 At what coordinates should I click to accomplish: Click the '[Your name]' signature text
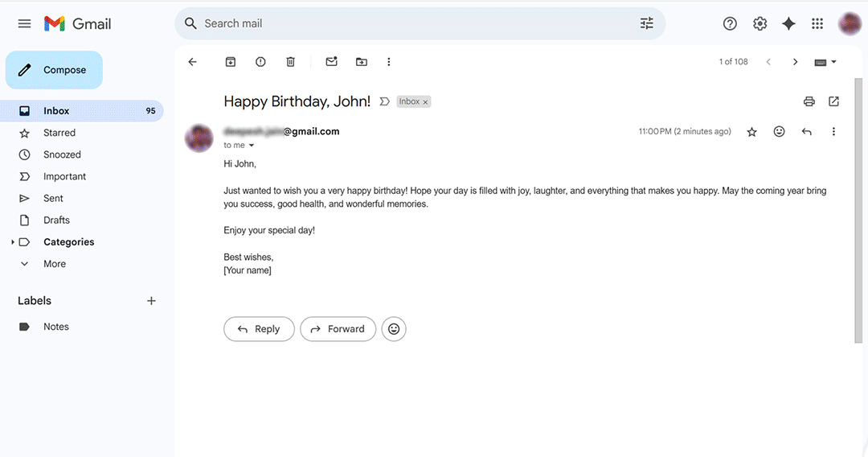(x=248, y=270)
